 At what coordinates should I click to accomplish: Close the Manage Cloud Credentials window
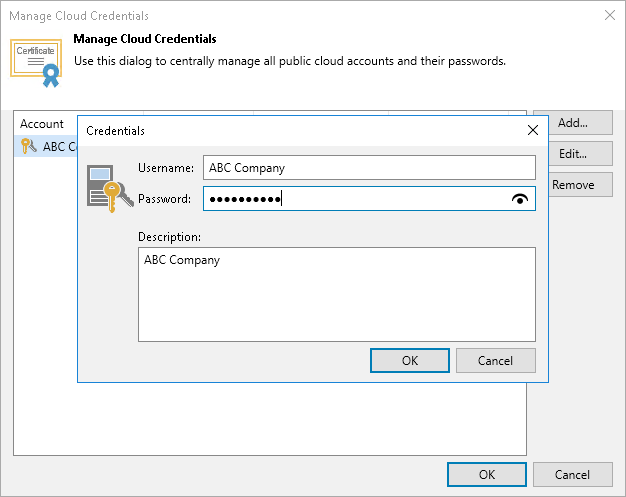[x=610, y=15]
